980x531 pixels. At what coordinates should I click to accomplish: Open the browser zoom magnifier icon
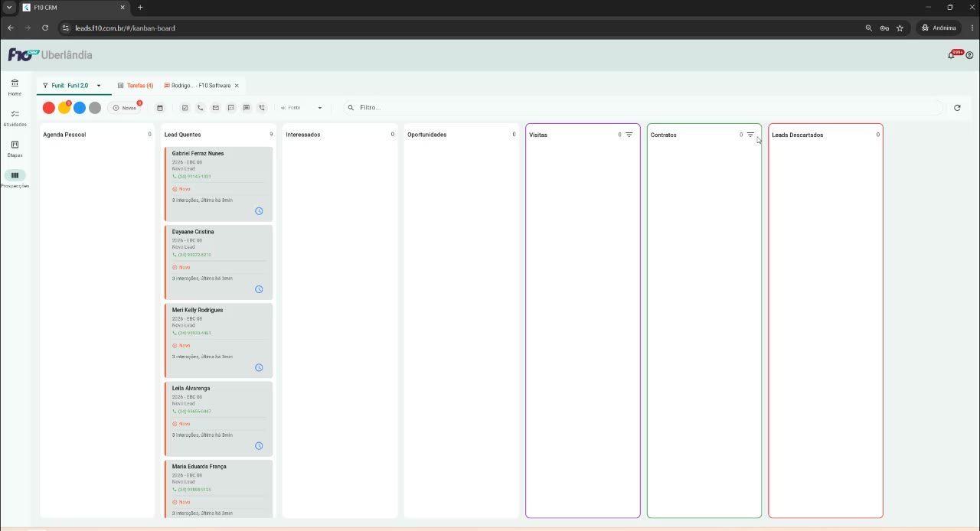pyautogui.click(x=869, y=28)
